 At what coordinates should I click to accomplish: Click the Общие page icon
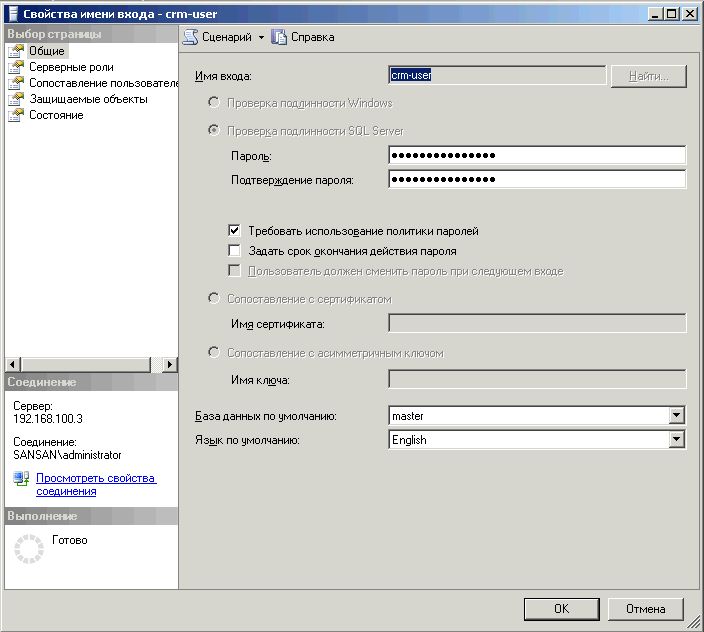click(x=16, y=51)
